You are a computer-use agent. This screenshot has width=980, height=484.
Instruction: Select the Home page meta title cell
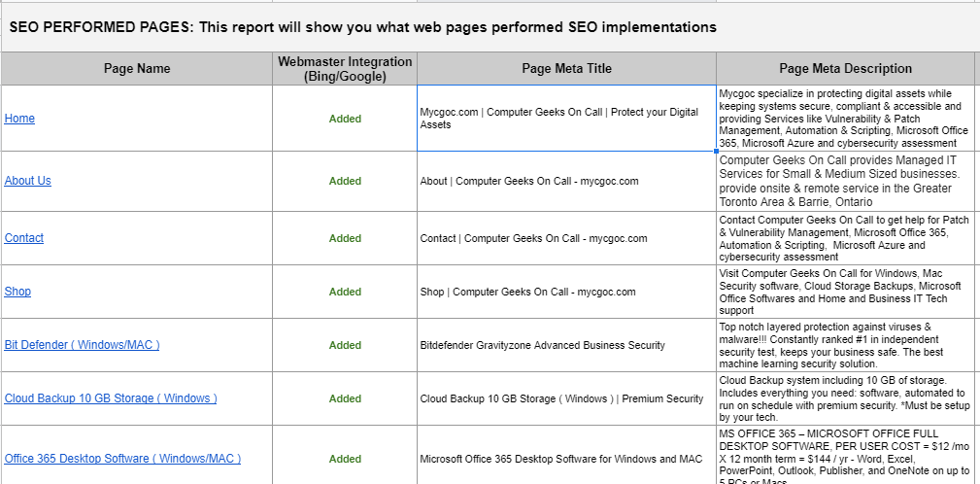[566, 119]
